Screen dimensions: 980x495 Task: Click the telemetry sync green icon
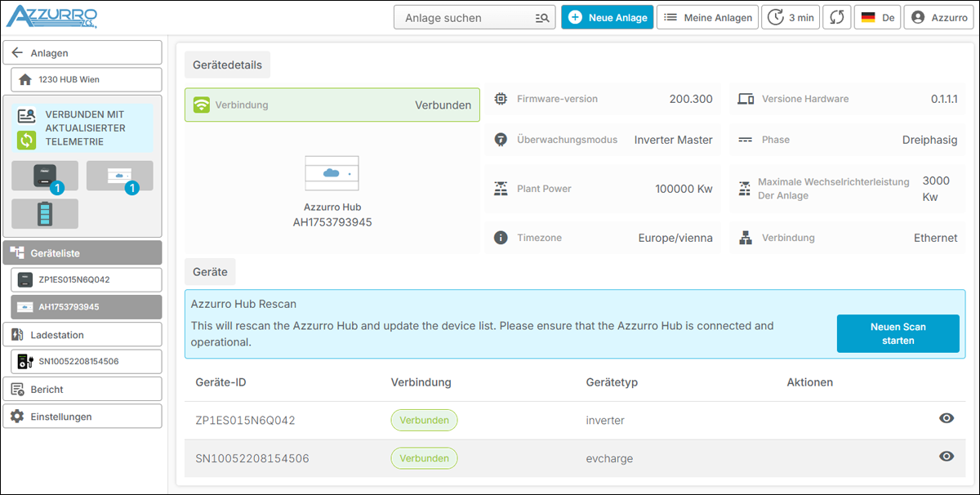pos(26,140)
